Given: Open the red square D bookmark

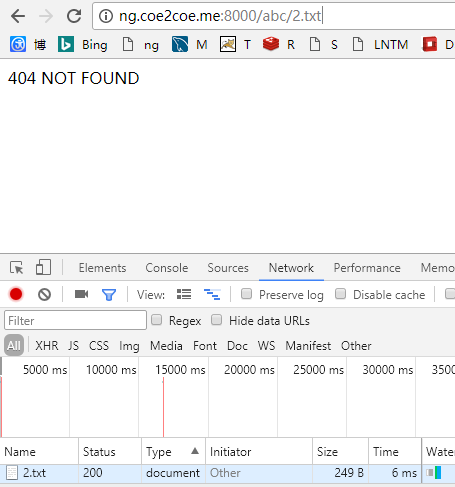Looking at the screenshot, I should [438, 45].
